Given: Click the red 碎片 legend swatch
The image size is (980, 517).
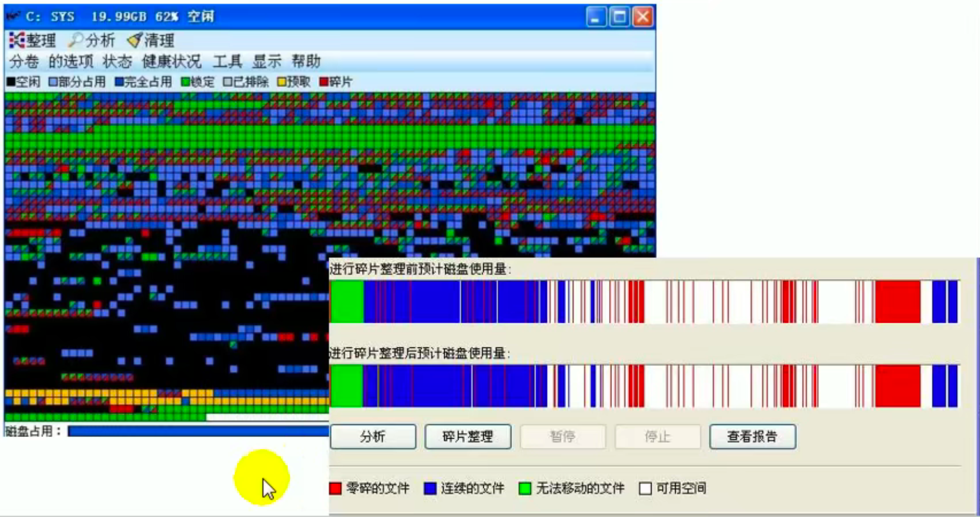Looking at the screenshot, I should tap(323, 82).
